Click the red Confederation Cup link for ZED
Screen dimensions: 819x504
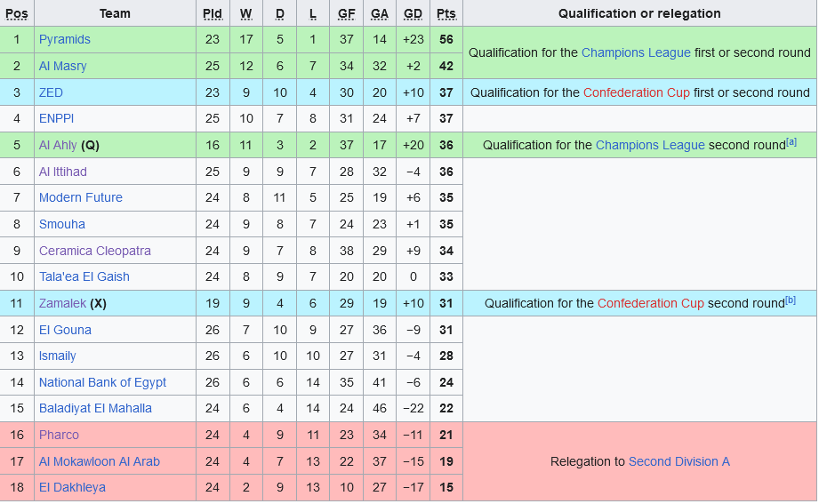636,93
